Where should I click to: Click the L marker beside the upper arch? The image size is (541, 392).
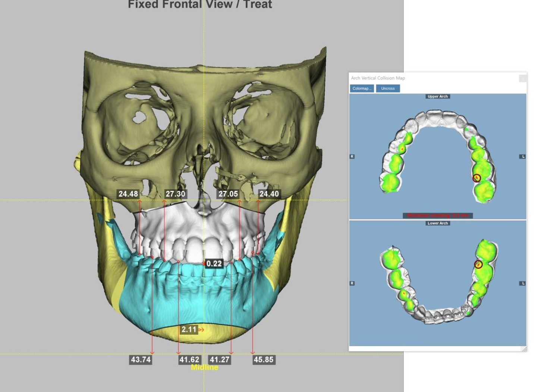pyautogui.click(x=523, y=156)
